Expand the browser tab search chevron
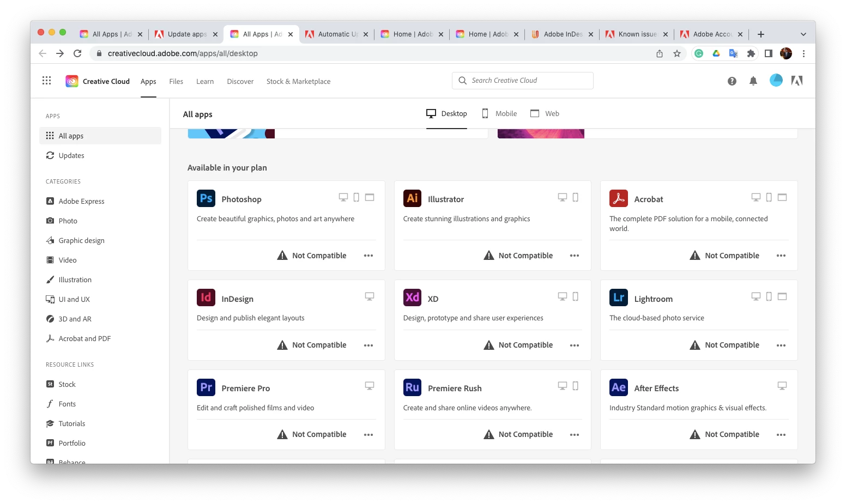Screen dimensions: 846x504 [803, 34]
